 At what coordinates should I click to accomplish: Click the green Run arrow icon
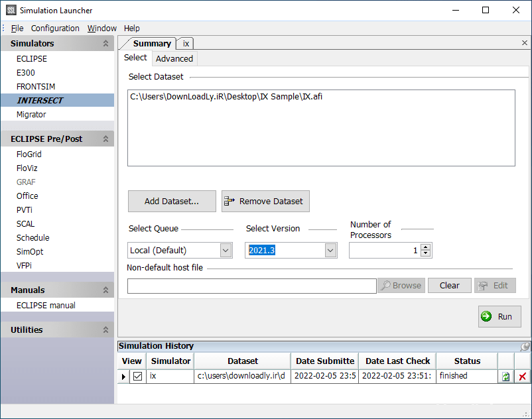tap(486, 316)
